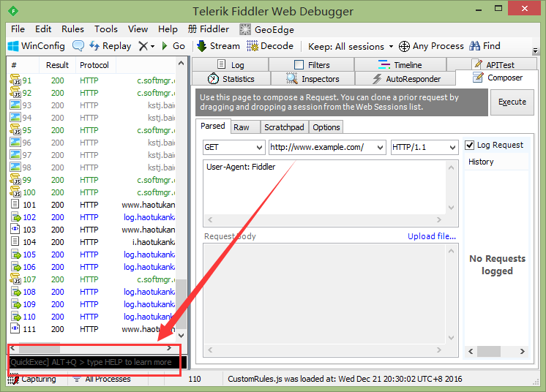Click the XML icon of session 111
Viewport: 546px width, 392px height.
pyautogui.click(x=15, y=328)
